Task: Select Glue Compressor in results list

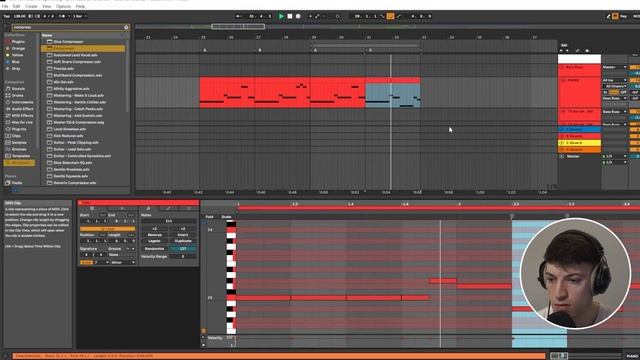Action: [68, 42]
